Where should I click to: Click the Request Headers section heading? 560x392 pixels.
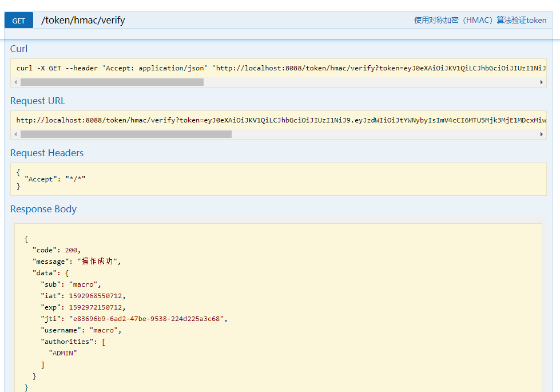(47, 153)
